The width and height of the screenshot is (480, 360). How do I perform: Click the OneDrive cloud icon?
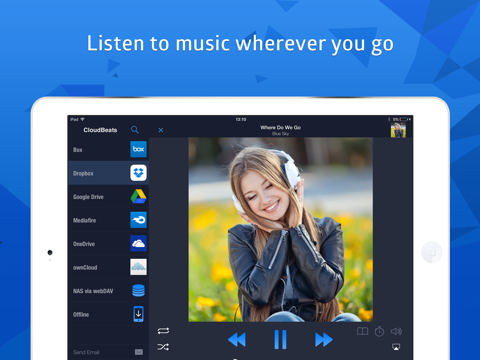[138, 244]
